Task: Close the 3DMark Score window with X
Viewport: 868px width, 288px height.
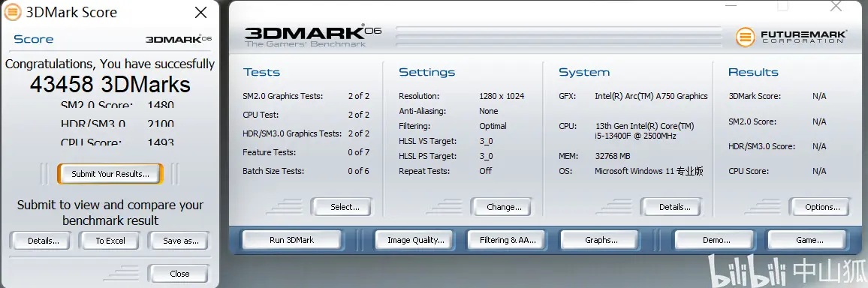Action: [201, 13]
